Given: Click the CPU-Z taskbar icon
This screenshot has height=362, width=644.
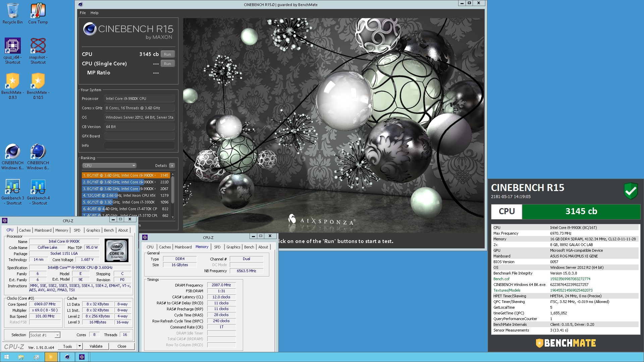Looking at the screenshot, I should click(x=82, y=357).
